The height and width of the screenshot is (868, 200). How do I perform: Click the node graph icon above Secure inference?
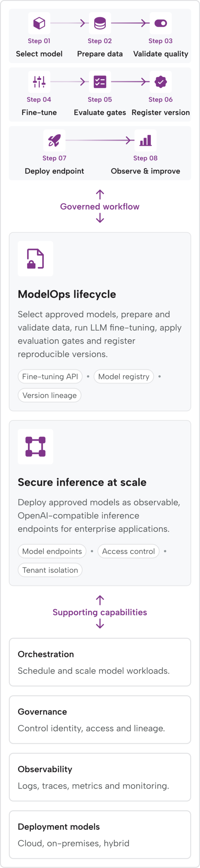coord(35,447)
